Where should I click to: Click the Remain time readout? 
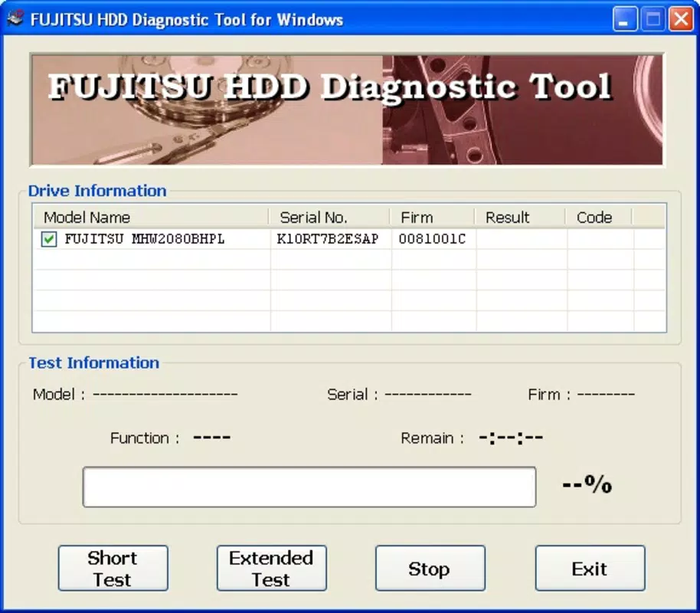511,438
